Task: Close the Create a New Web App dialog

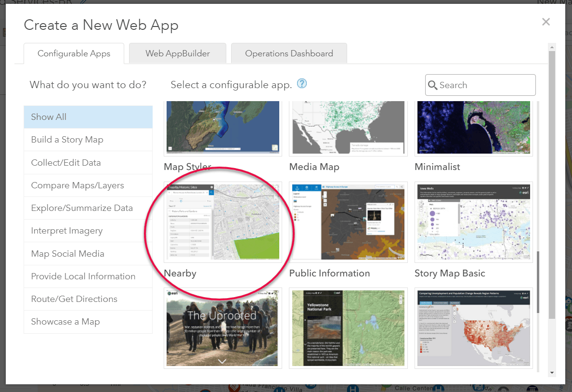Action: click(546, 22)
